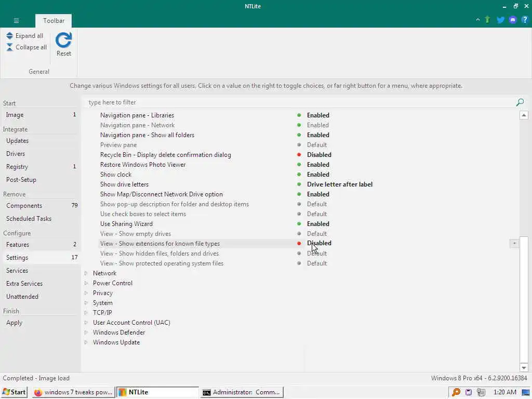Toggle Recycle Bin delete confirmation Disabled value

(x=319, y=155)
